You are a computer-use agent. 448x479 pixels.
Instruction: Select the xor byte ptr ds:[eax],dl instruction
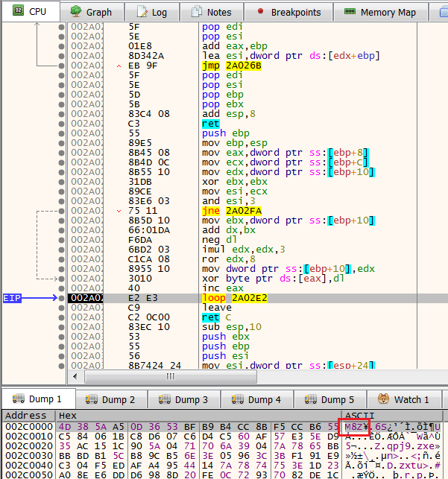pyautogui.click(x=273, y=279)
